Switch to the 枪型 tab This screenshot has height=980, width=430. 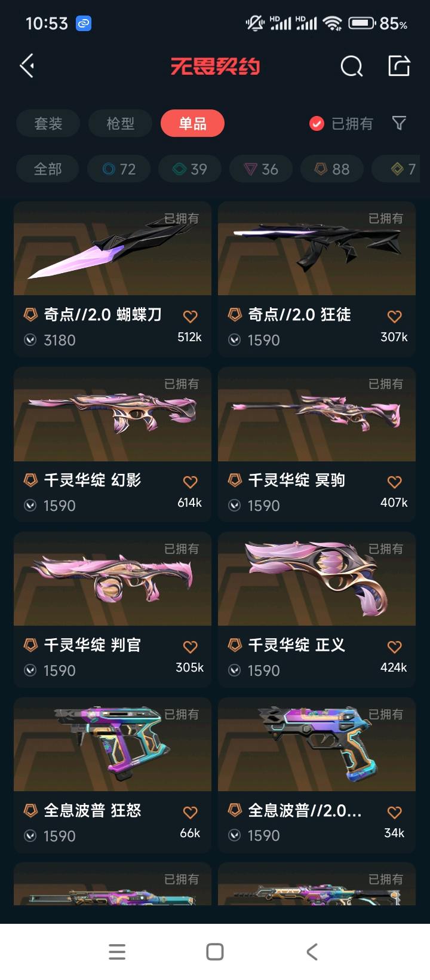click(x=120, y=124)
